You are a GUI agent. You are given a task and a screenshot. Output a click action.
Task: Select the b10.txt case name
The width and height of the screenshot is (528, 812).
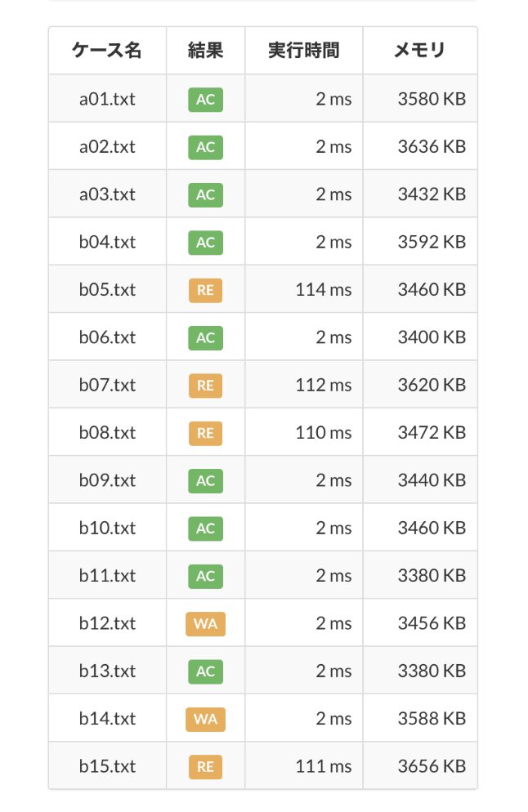pos(107,528)
